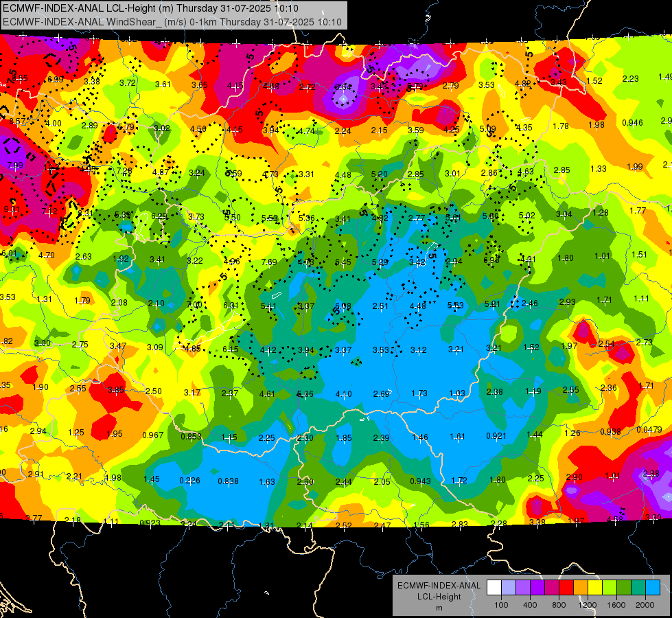Viewport: 672px width, 618px height.
Task: Click the wind shear value 6.31
Action: 231,306
